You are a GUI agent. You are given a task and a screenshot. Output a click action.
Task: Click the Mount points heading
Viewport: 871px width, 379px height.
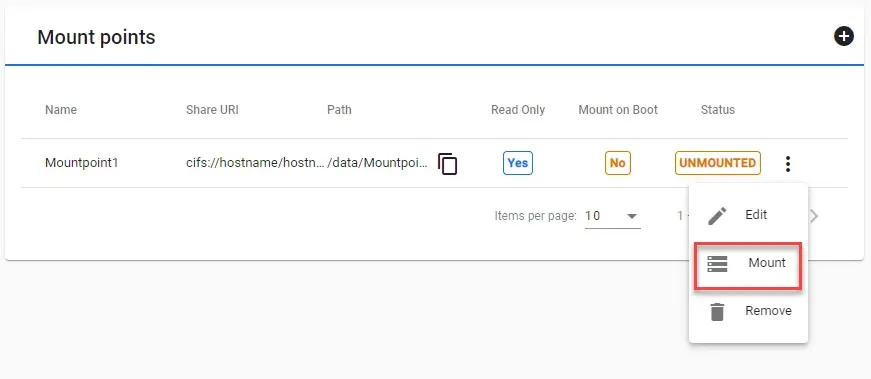pyautogui.click(x=96, y=37)
